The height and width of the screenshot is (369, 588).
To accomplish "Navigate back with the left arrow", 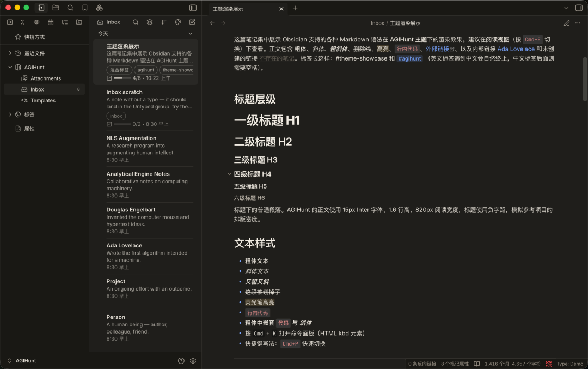I will [x=212, y=23].
